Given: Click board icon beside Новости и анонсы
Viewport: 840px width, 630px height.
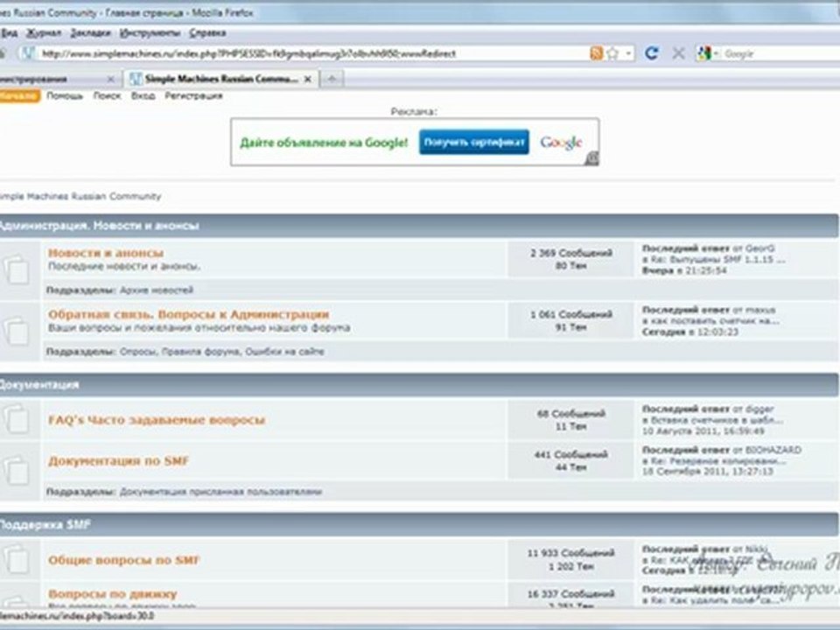Looking at the screenshot, I should (17, 269).
